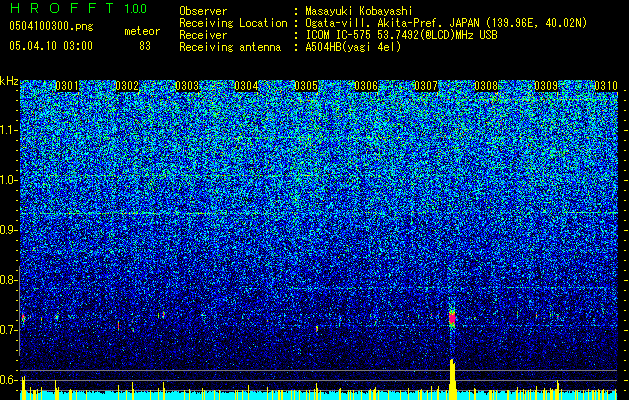
Task: Click the 0.8 kHz axis label
Action: pos(8,280)
